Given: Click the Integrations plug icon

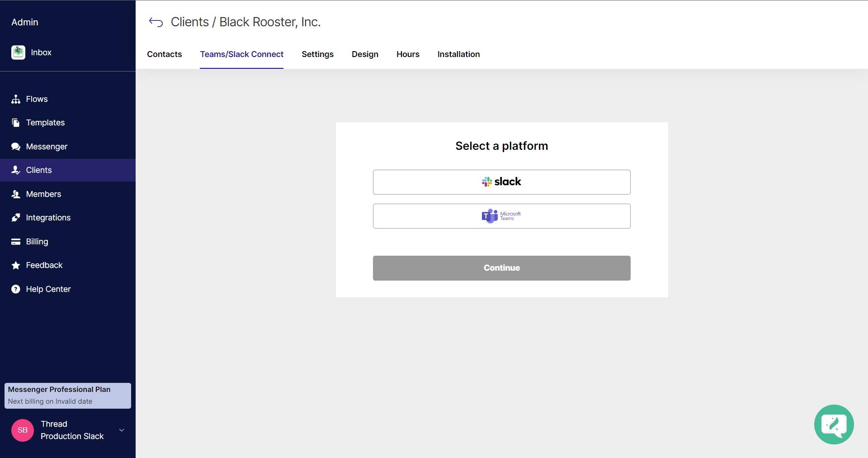Looking at the screenshot, I should coord(16,218).
